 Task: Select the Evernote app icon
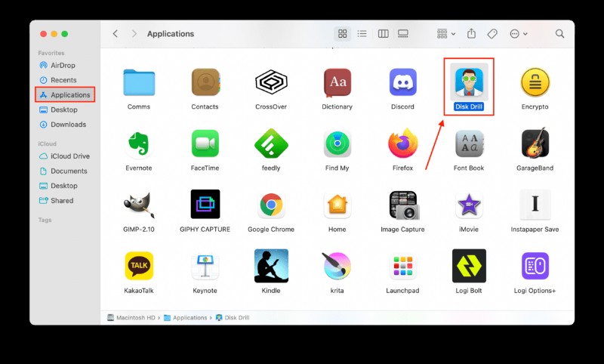point(139,143)
